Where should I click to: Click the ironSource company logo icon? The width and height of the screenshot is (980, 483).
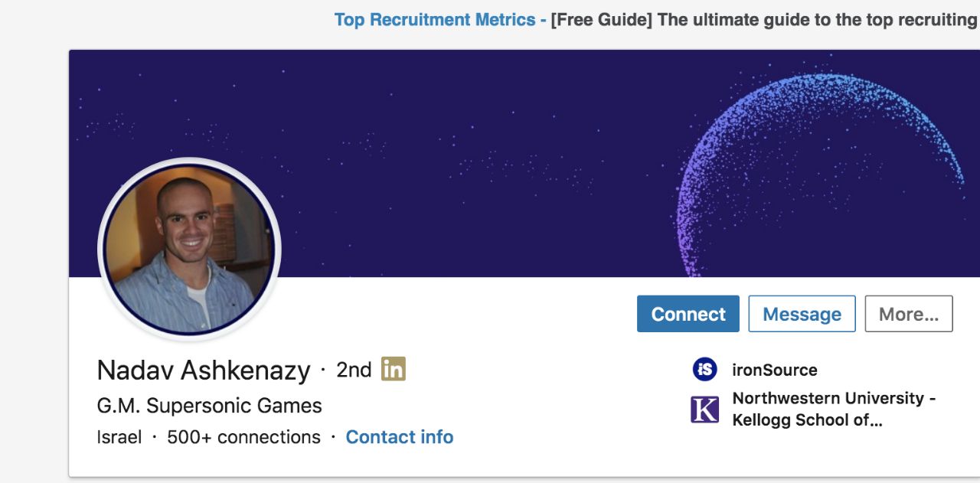(x=704, y=370)
